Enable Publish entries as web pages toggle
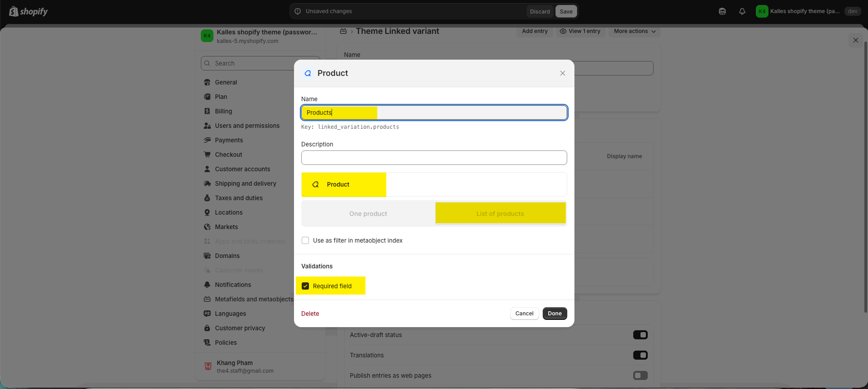Viewport: 868px width, 389px height. point(640,375)
